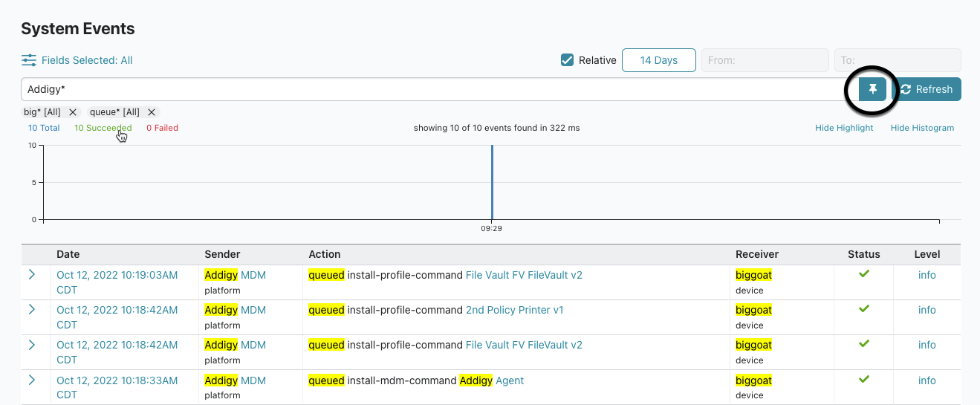Click Hide Highlight link
Image resolution: width=980 pixels, height=405 pixels.
click(x=844, y=128)
